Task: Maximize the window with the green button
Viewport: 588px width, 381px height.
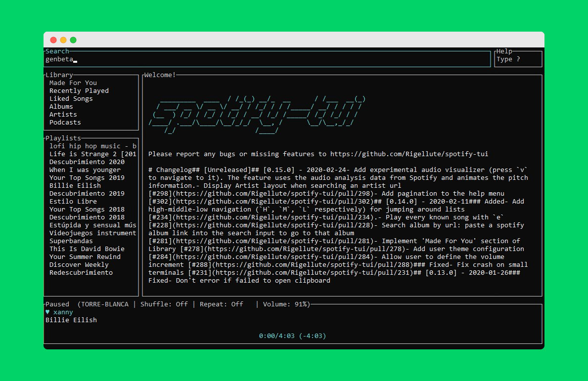Action: [74, 40]
